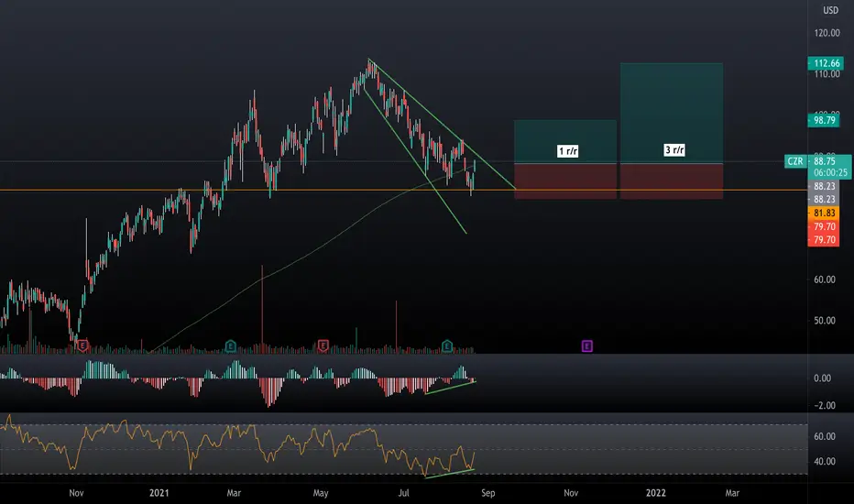Click the purple upcoming earnings E marker

[x=586, y=346]
